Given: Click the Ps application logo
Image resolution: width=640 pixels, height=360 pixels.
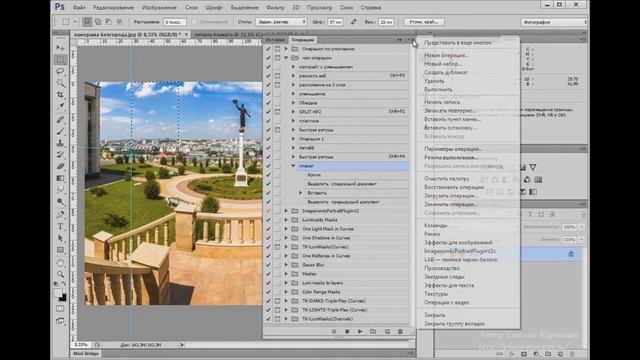Looking at the screenshot, I should pyautogui.click(x=60, y=7).
